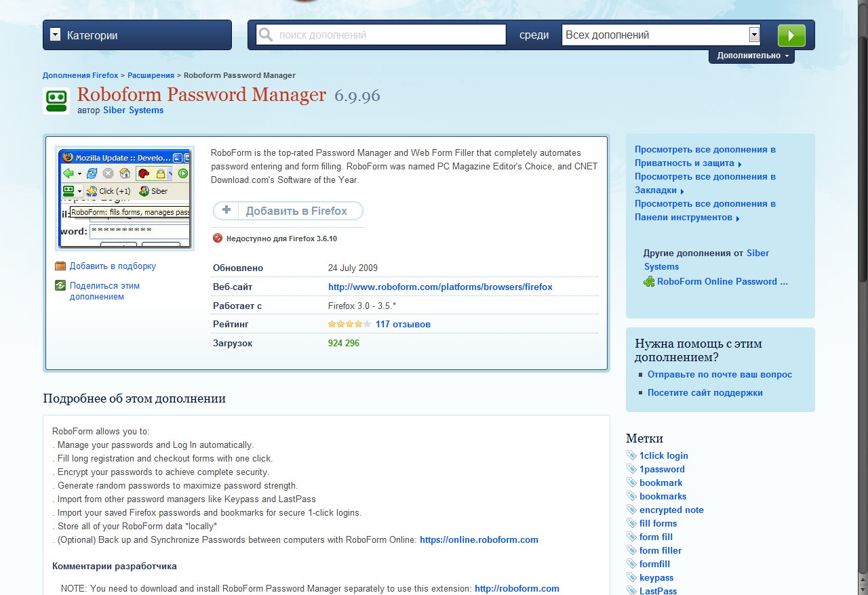Click the tag icon next to bookmark
868x595 pixels.
tap(631, 483)
